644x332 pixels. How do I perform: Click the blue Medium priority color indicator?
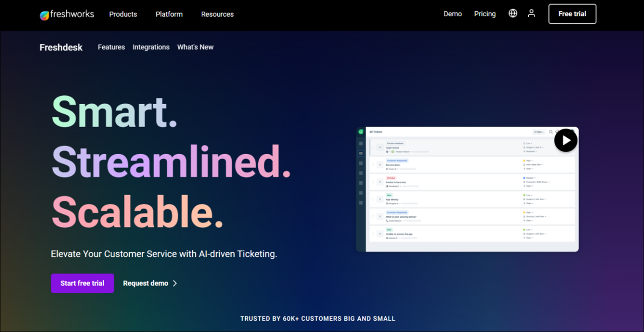point(524,178)
